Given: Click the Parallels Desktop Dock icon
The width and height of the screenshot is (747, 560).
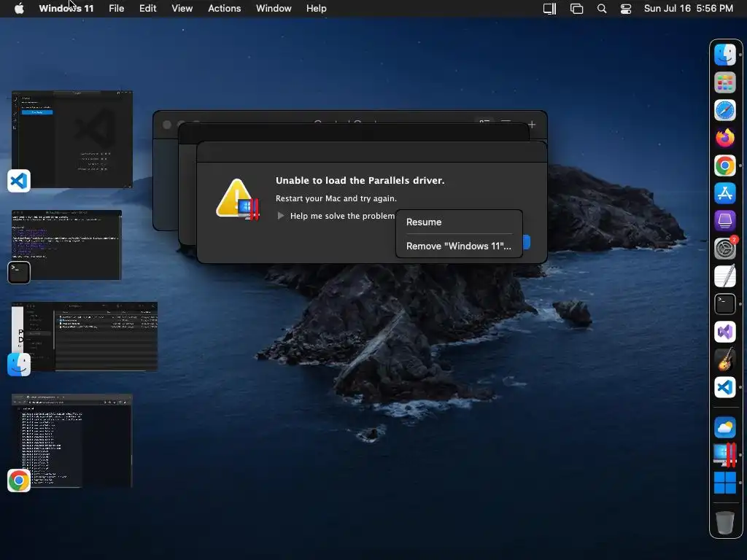Looking at the screenshot, I should coord(724,455).
